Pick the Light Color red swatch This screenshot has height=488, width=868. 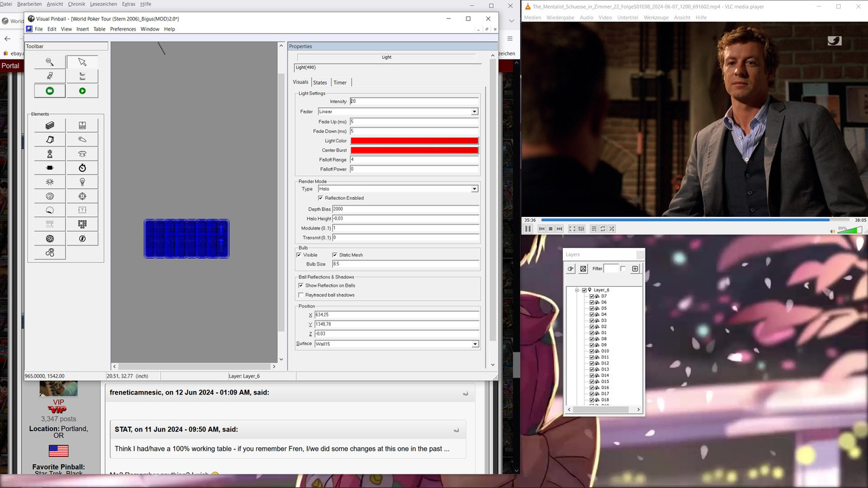click(414, 141)
